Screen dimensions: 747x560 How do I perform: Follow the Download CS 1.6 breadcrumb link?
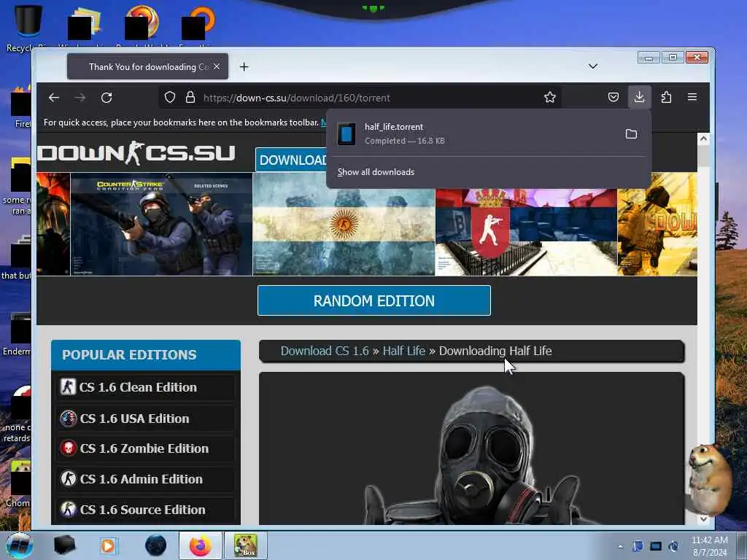tap(325, 351)
